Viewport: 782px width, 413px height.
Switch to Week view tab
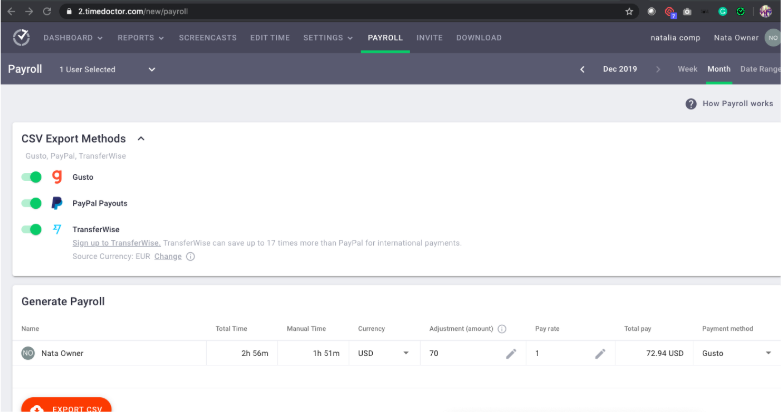point(687,69)
